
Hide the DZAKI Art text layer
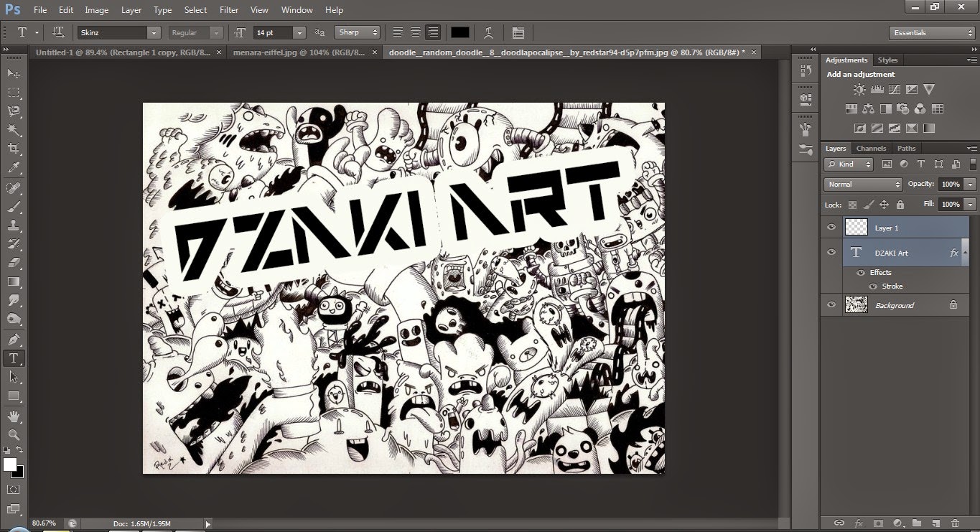click(x=831, y=252)
